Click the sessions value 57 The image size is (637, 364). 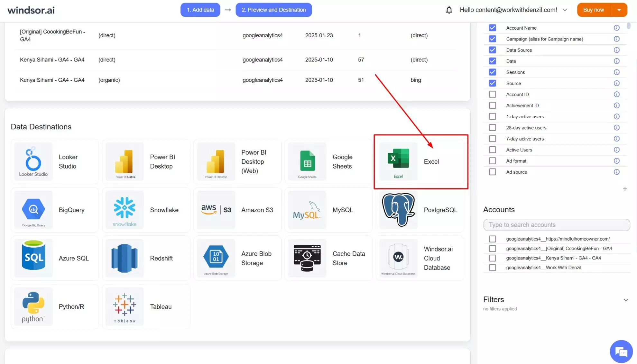pyautogui.click(x=361, y=59)
